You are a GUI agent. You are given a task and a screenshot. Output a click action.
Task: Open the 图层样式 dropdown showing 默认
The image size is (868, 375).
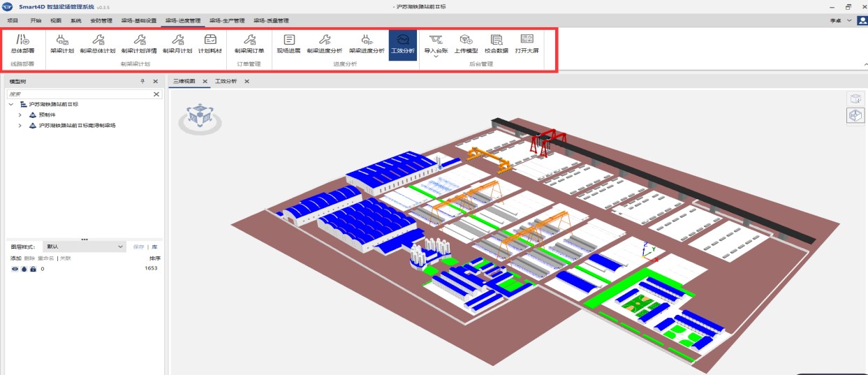(84, 247)
